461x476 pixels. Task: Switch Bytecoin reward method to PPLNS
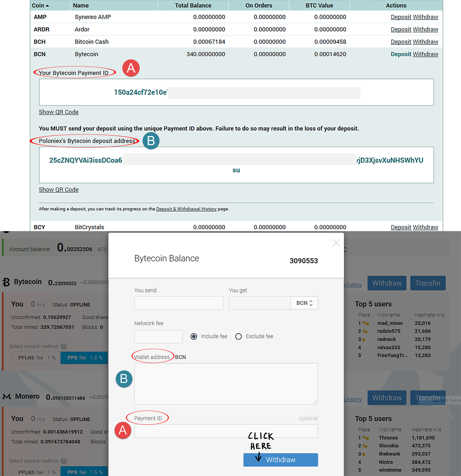pos(36,358)
